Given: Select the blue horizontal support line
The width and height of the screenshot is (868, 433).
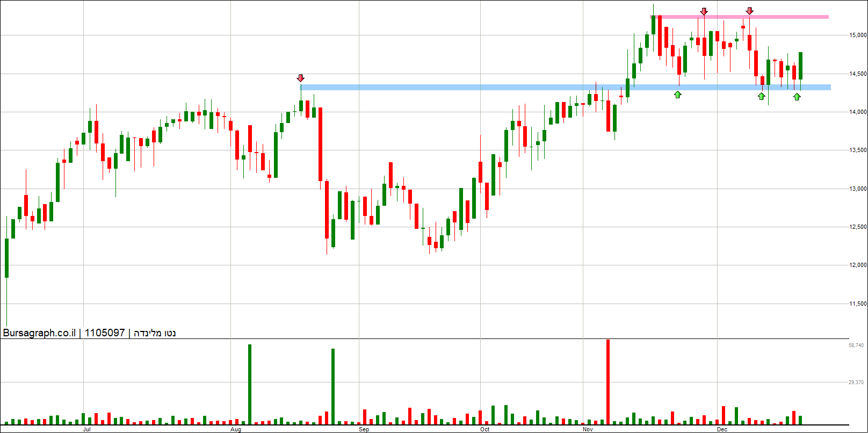Looking at the screenshot, I should 565,87.
